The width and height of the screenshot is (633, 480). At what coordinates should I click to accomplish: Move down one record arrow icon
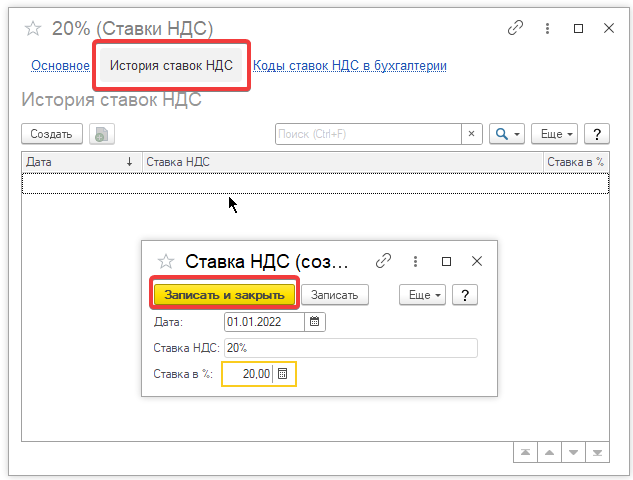click(x=573, y=453)
